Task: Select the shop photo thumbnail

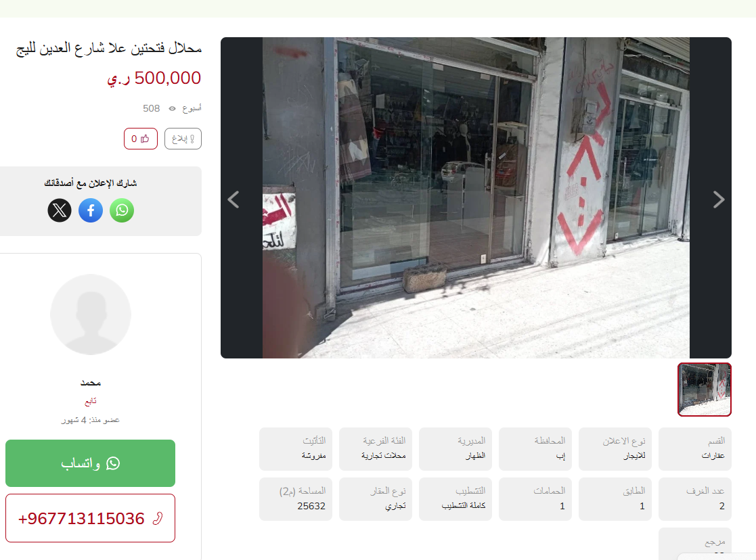Action: 705,390
